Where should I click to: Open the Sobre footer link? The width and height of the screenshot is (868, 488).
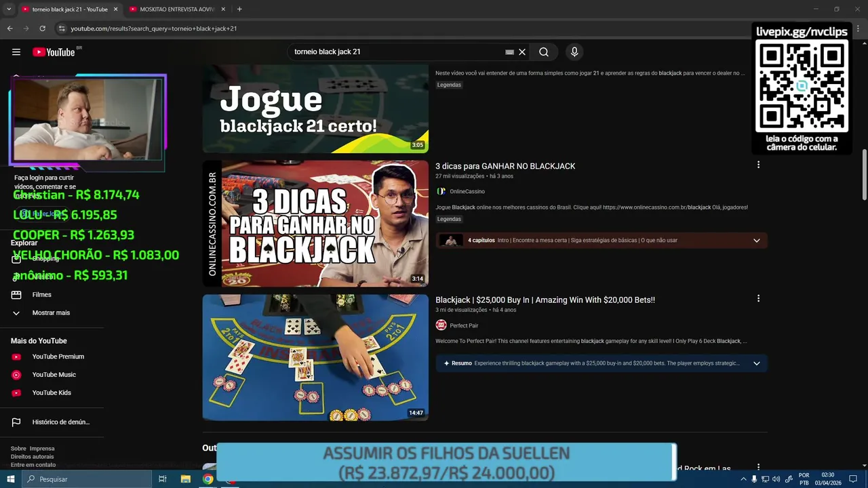pyautogui.click(x=18, y=449)
